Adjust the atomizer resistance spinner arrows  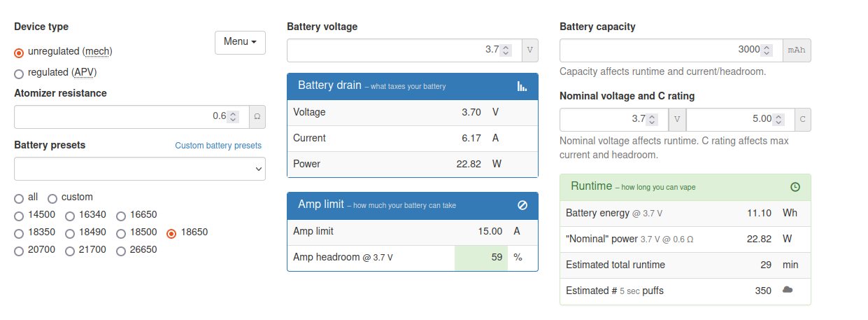coord(233,116)
